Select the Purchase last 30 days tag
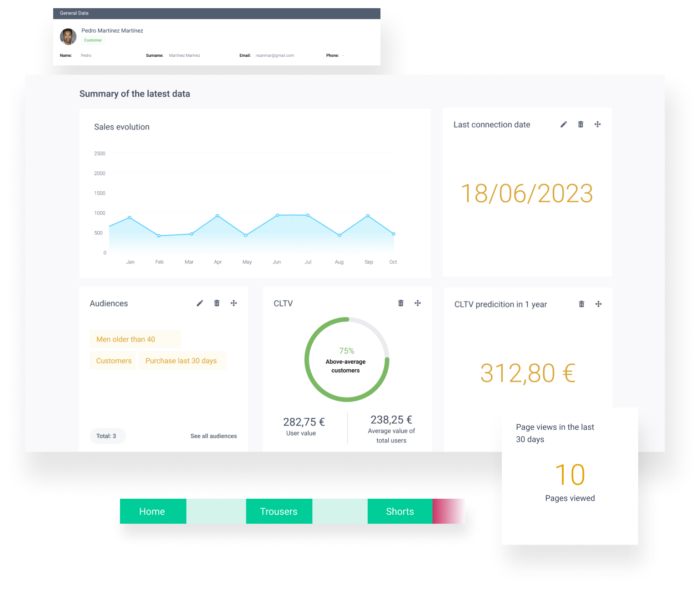This screenshot has width=700, height=590. (x=181, y=361)
